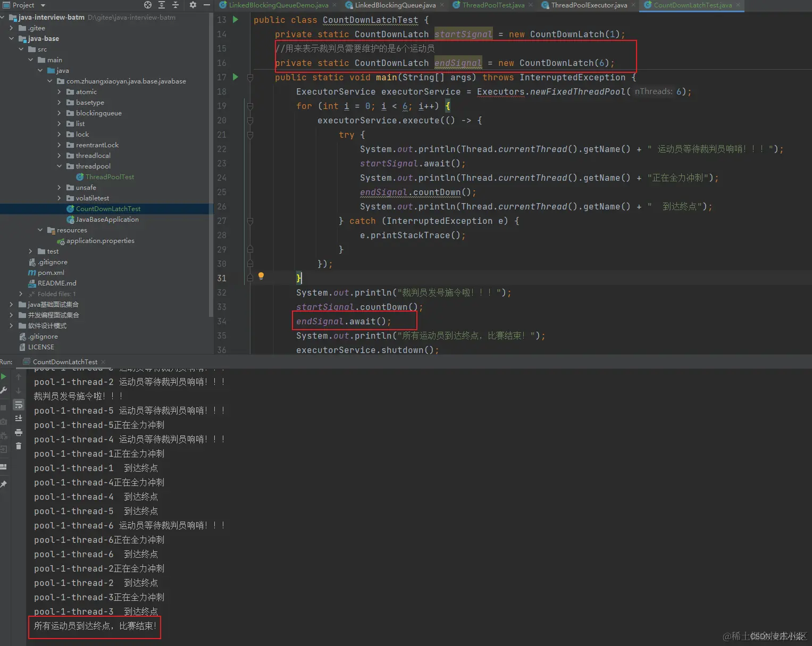This screenshot has width=812, height=646.
Task: Click the JavaBaseApplication class icon in tree
Action: point(70,220)
